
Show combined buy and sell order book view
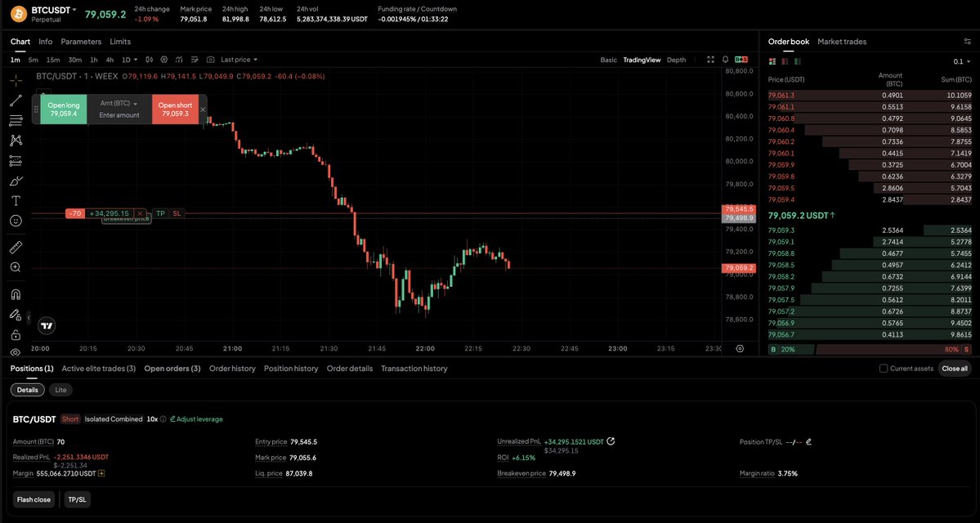coord(772,61)
